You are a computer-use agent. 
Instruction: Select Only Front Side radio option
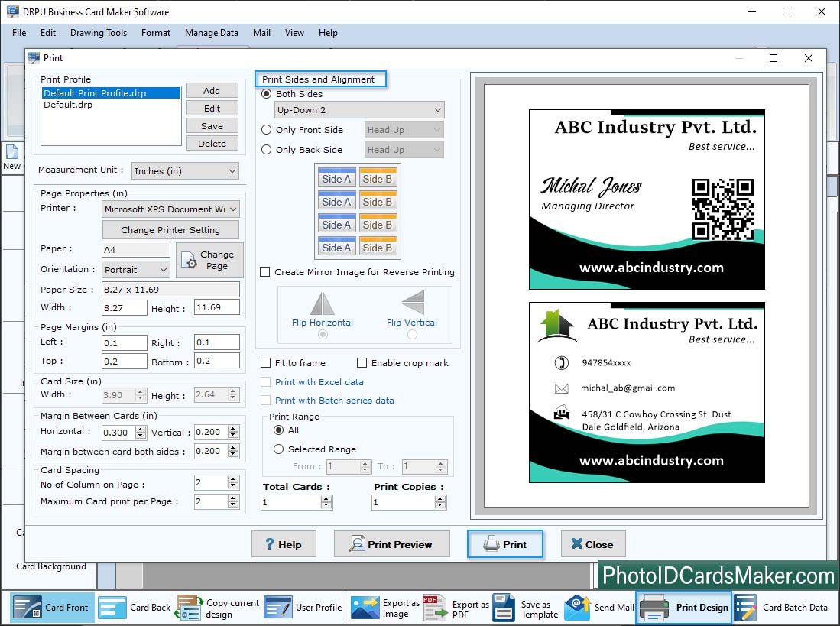click(x=266, y=130)
